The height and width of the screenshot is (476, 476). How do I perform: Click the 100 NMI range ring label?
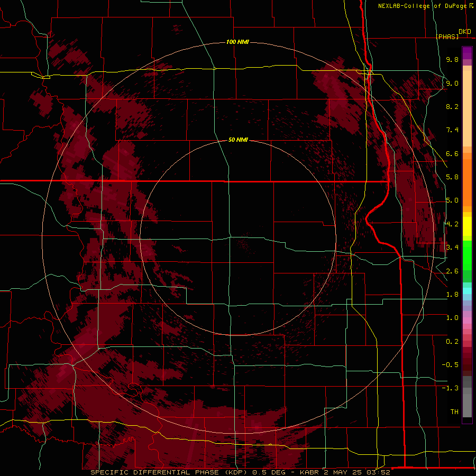237,42
